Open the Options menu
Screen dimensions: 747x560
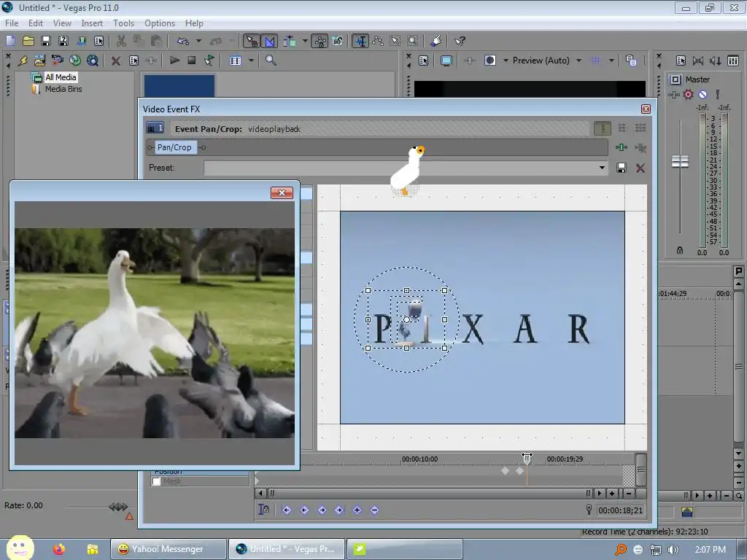(x=160, y=23)
